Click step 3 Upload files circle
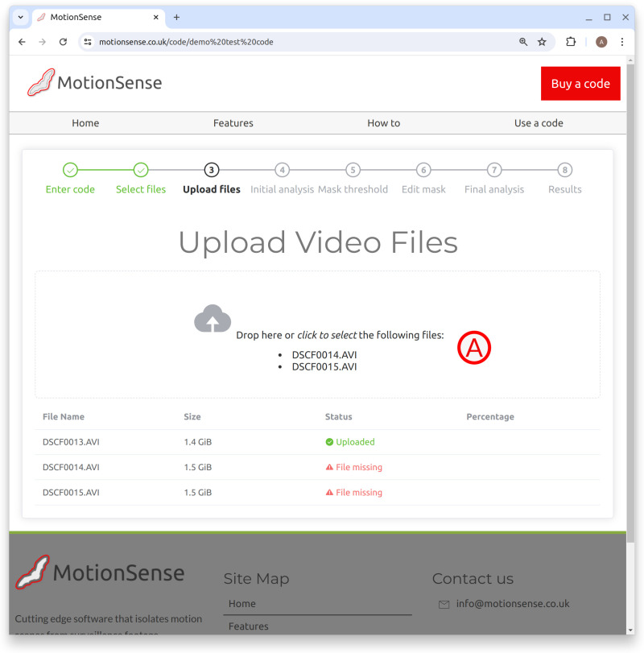The height and width of the screenshot is (653, 644). [212, 170]
